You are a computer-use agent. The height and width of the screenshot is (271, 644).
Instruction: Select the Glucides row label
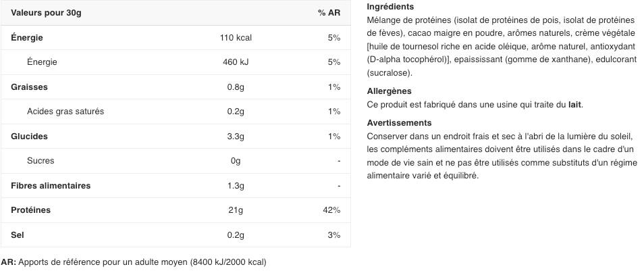pos(29,137)
